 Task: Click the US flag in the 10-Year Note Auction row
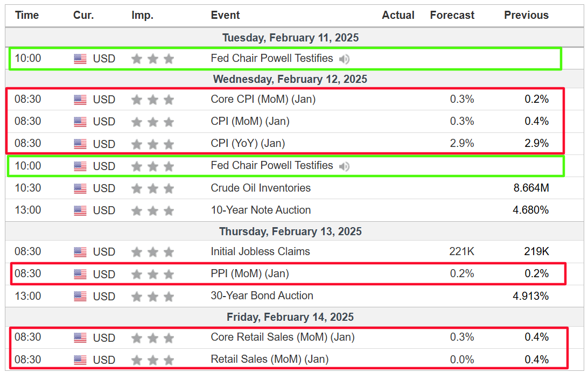tap(80, 210)
